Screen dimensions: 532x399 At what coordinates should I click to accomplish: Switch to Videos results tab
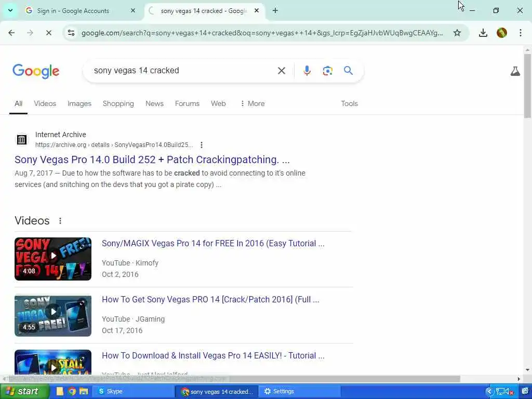click(x=45, y=103)
